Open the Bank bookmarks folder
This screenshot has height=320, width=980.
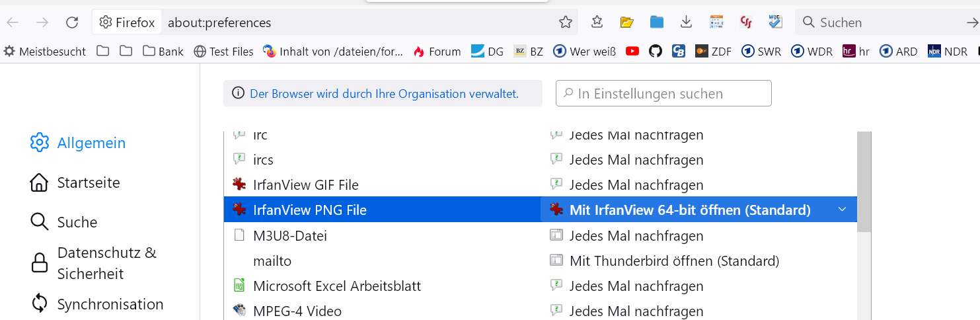pyautogui.click(x=163, y=51)
